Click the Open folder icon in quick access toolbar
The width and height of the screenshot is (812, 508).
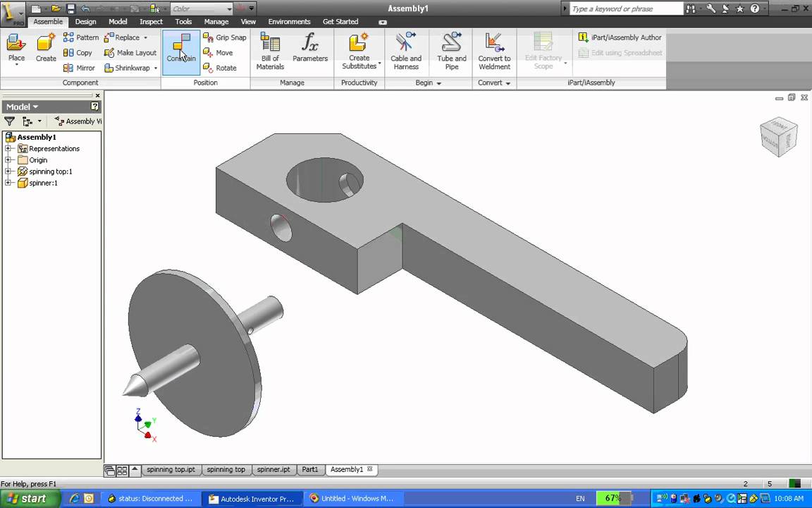(56, 8)
